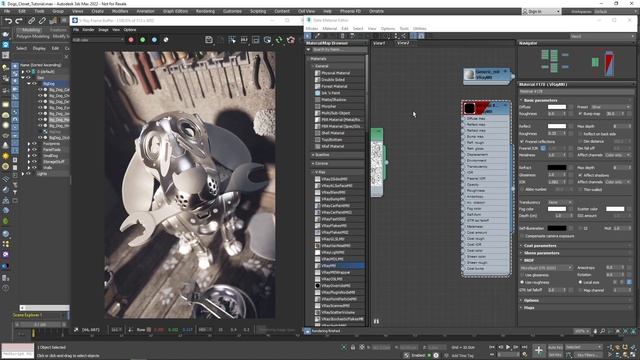Toggle selection lock padlock icon
The width and height of the screenshot is (640, 360).
(353, 347)
